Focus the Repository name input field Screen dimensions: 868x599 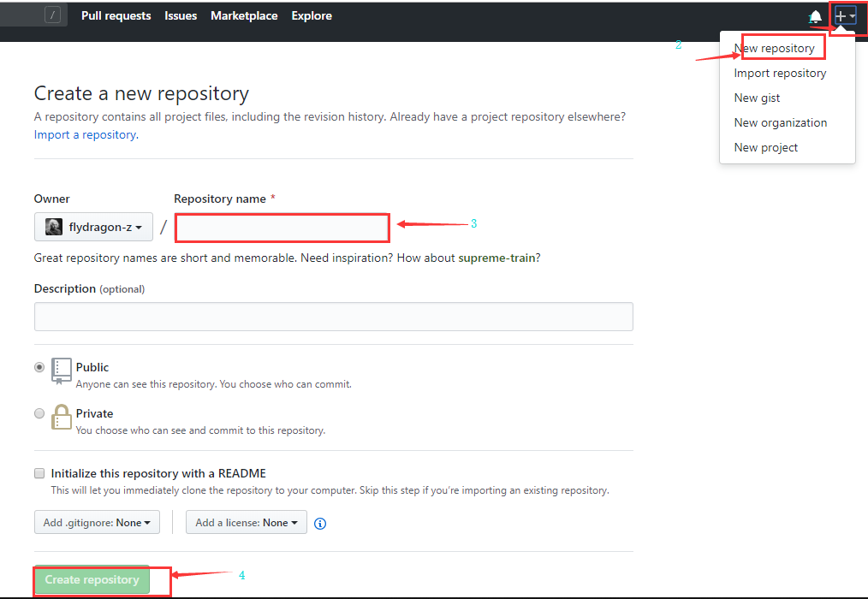[282, 228]
